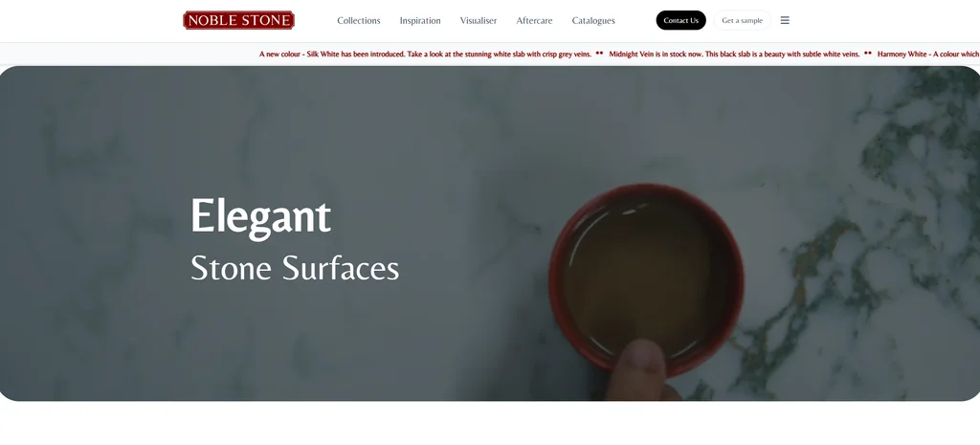Go to the Inspiration page
The image size is (980, 445).
click(x=420, y=21)
